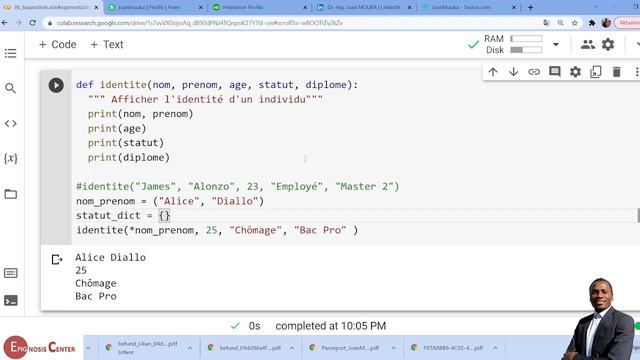Click the def identite line
The image size is (640, 360).
point(217,85)
